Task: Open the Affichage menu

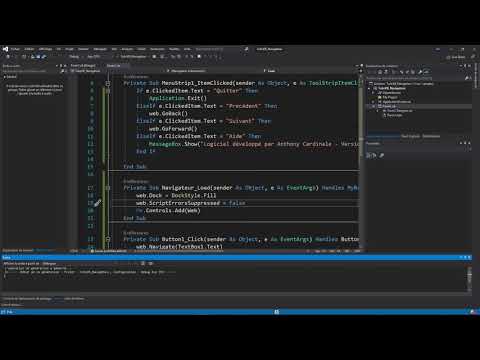Action: (45, 49)
